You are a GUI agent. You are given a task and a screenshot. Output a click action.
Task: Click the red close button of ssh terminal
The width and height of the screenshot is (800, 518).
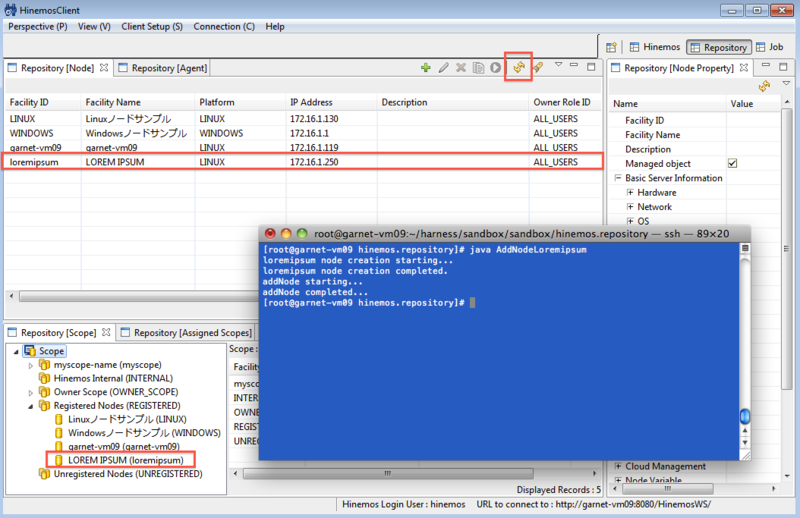click(270, 234)
